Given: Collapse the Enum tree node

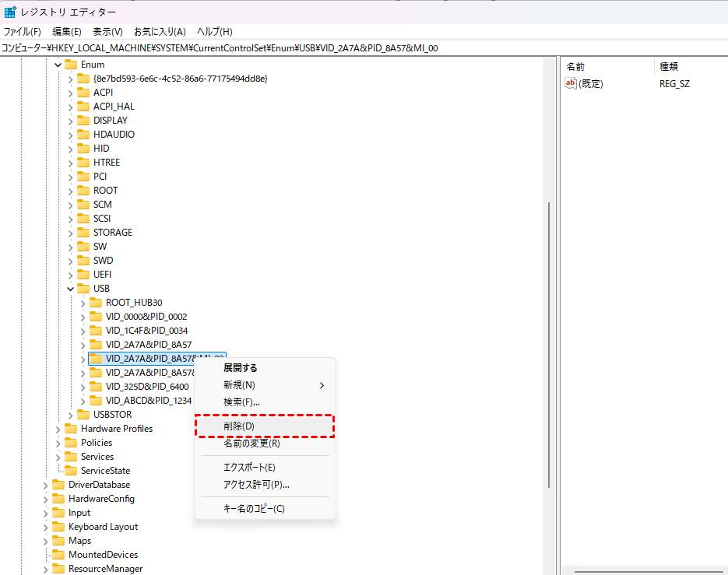Looking at the screenshot, I should (x=58, y=65).
